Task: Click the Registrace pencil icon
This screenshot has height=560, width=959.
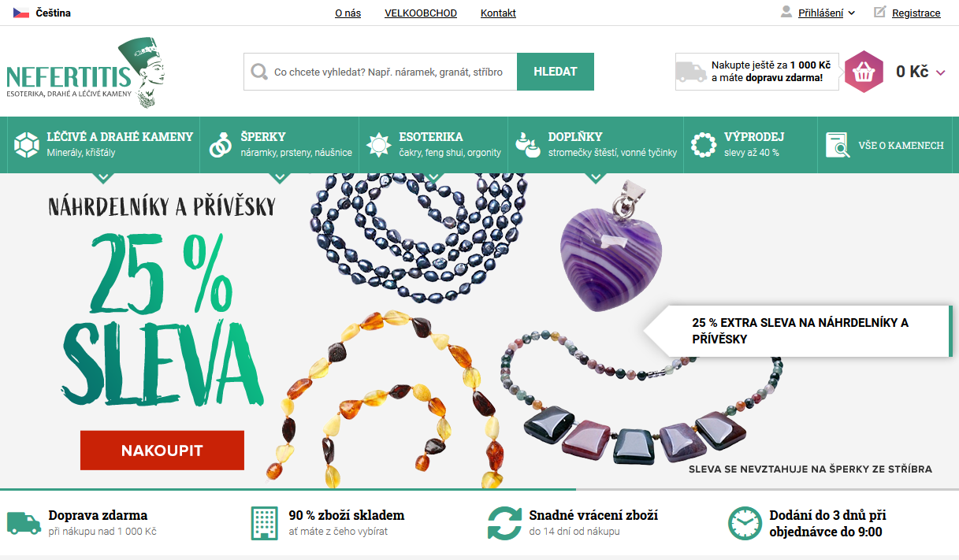Action: point(880,12)
